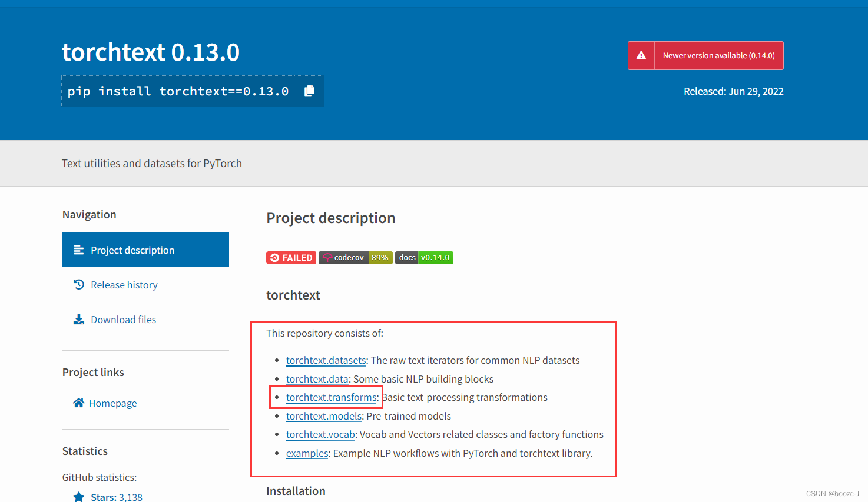Open the Release history navigation item
Image resolution: width=868 pixels, height=502 pixels.
(x=124, y=284)
